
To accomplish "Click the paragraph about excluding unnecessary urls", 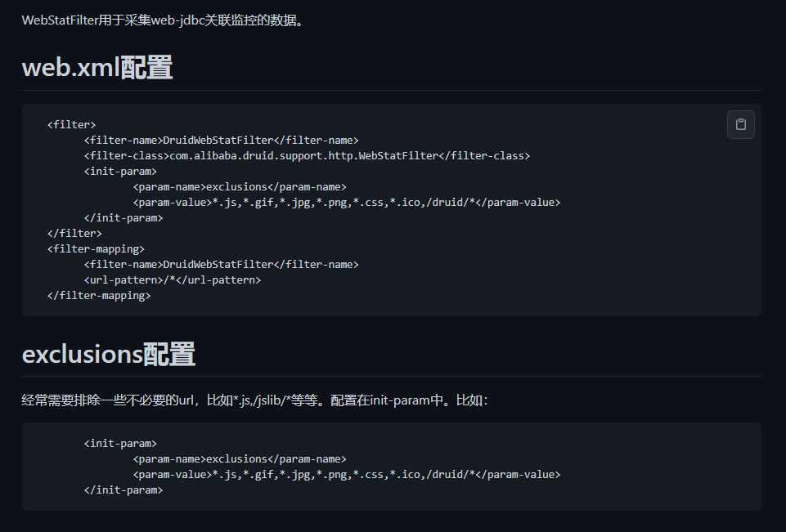I will (254, 400).
